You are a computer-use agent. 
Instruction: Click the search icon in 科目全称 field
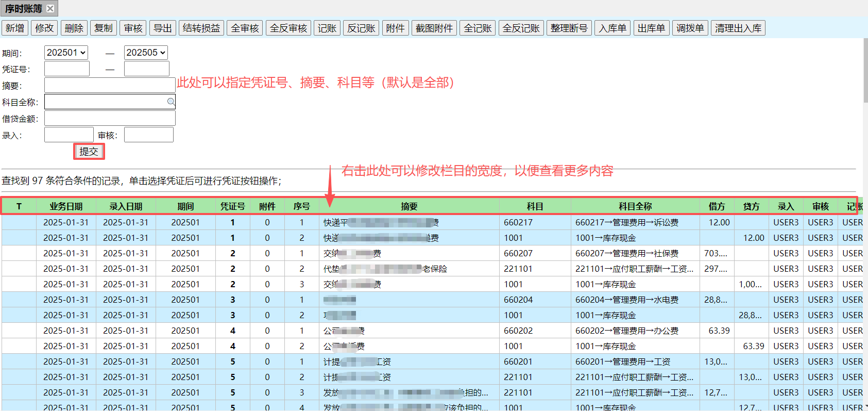click(171, 102)
